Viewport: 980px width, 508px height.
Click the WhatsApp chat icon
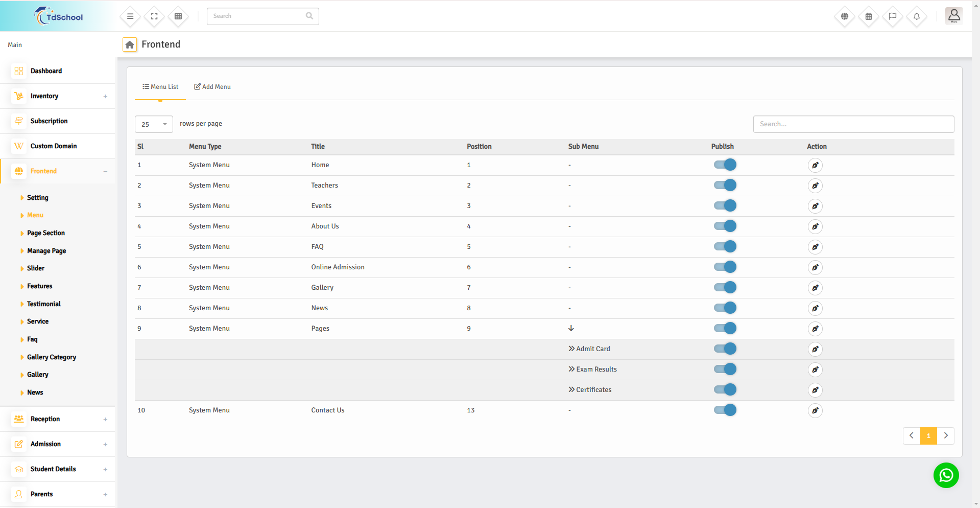(946, 475)
